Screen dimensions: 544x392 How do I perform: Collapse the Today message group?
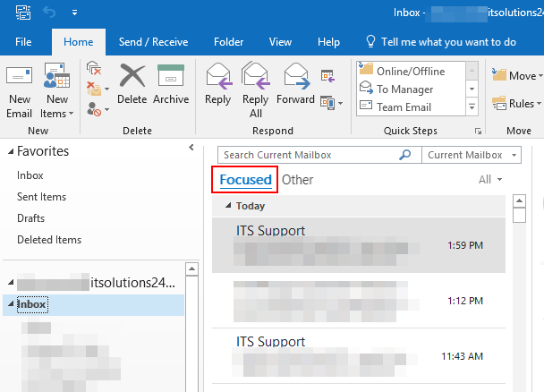click(x=228, y=206)
